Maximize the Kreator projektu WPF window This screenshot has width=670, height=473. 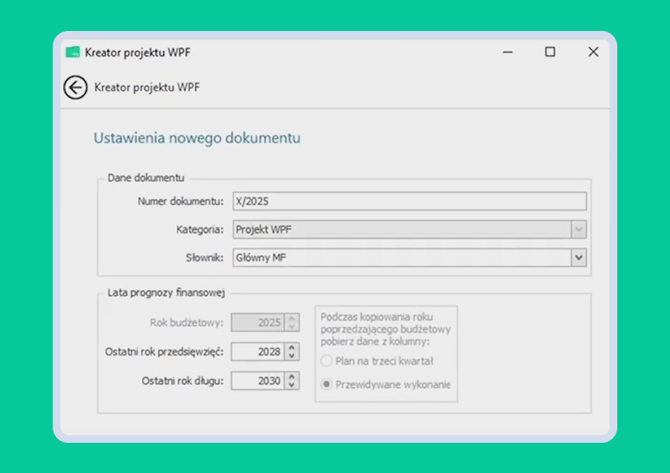(x=549, y=52)
